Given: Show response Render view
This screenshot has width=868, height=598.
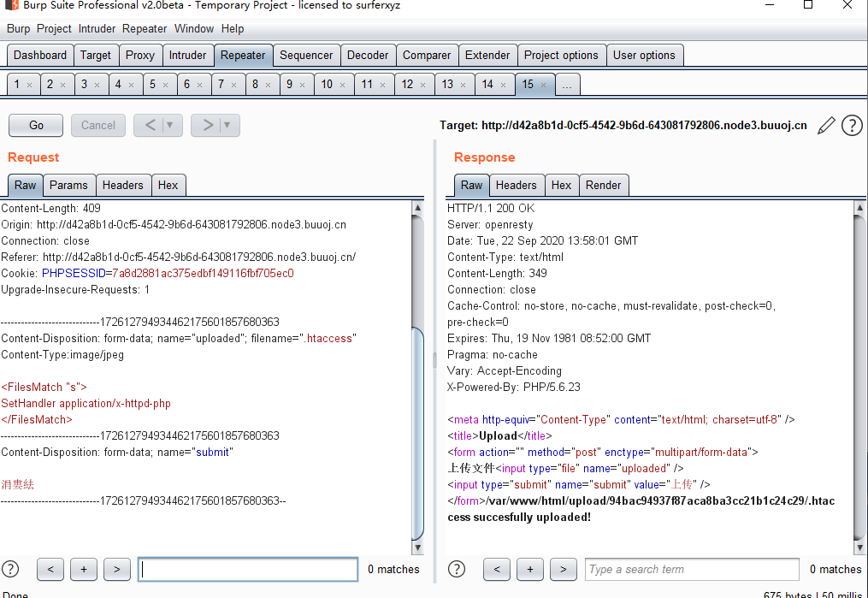Looking at the screenshot, I should coord(604,186).
